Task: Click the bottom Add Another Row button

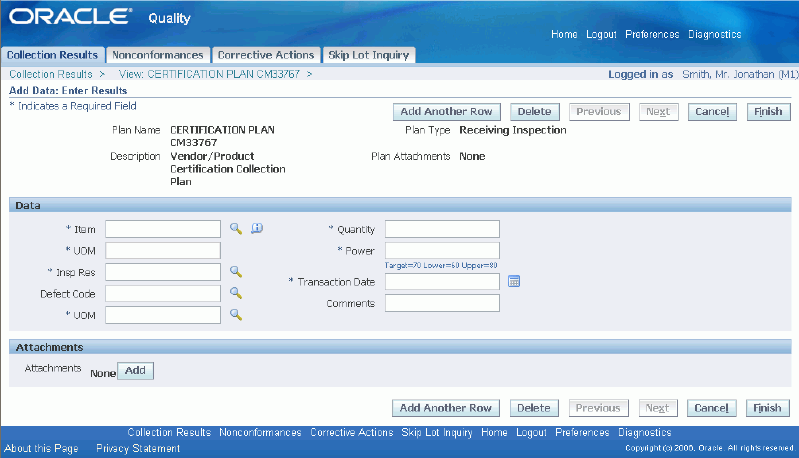Action: 445,408
